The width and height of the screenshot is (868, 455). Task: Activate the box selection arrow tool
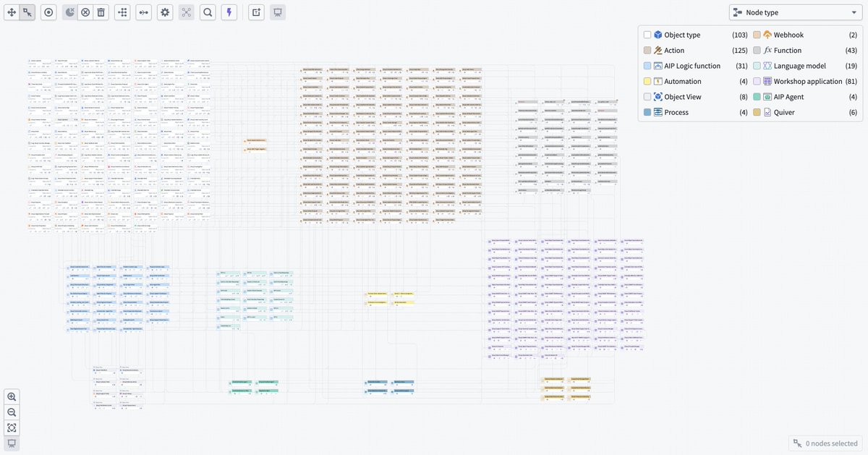(27, 12)
